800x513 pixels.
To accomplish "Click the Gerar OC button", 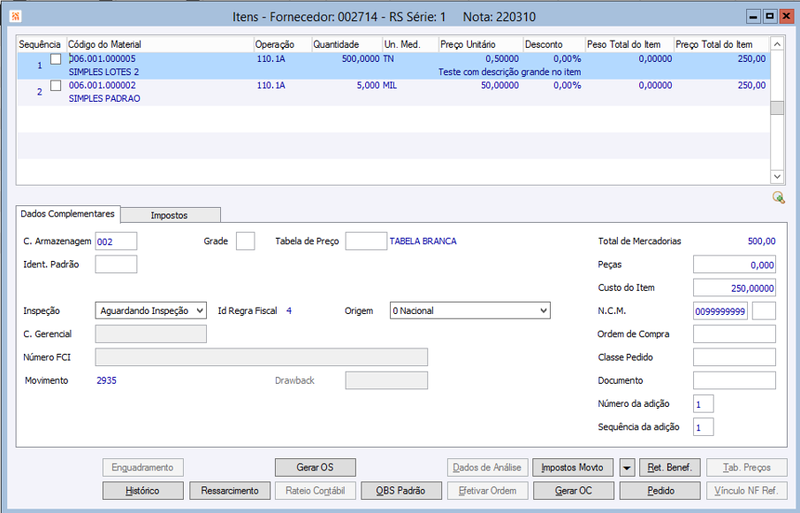I will click(x=573, y=491).
